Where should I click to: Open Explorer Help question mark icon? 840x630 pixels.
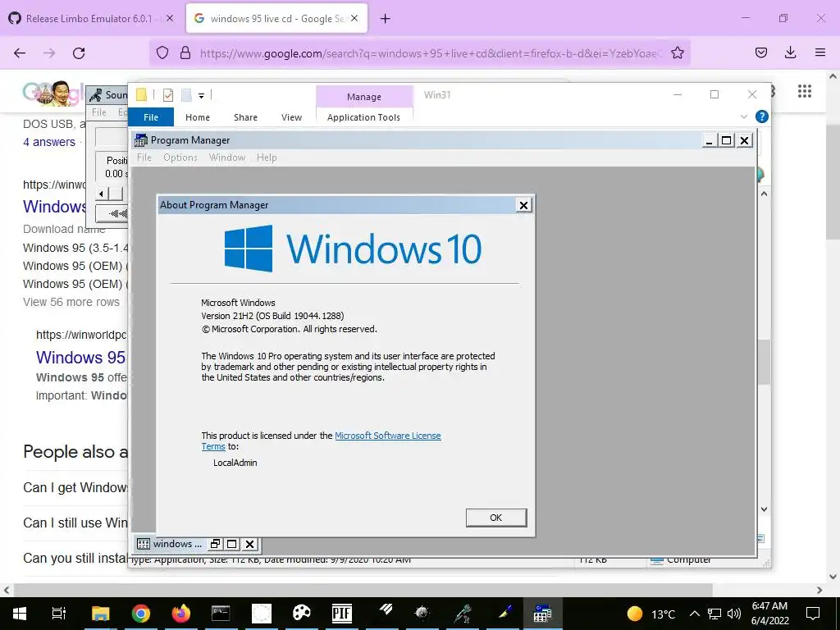click(x=761, y=116)
